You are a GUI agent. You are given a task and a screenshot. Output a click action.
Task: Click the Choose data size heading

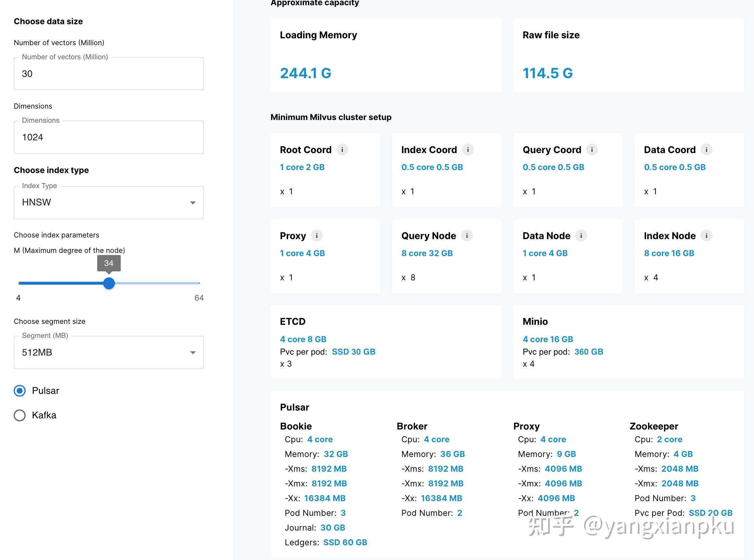tap(48, 21)
